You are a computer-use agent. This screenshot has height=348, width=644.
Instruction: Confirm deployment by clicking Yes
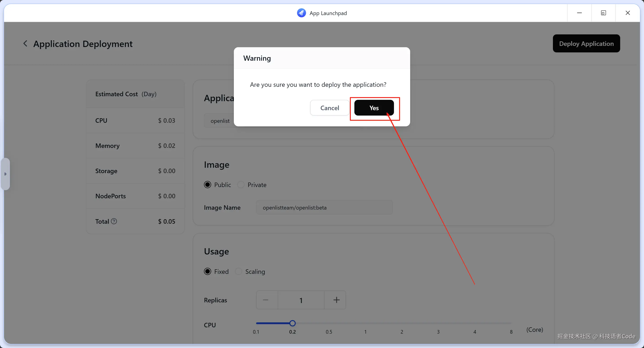374,108
